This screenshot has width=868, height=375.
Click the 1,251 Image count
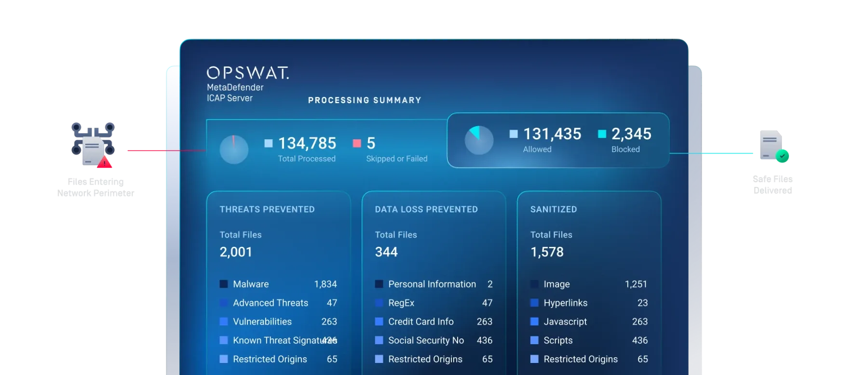(x=636, y=284)
